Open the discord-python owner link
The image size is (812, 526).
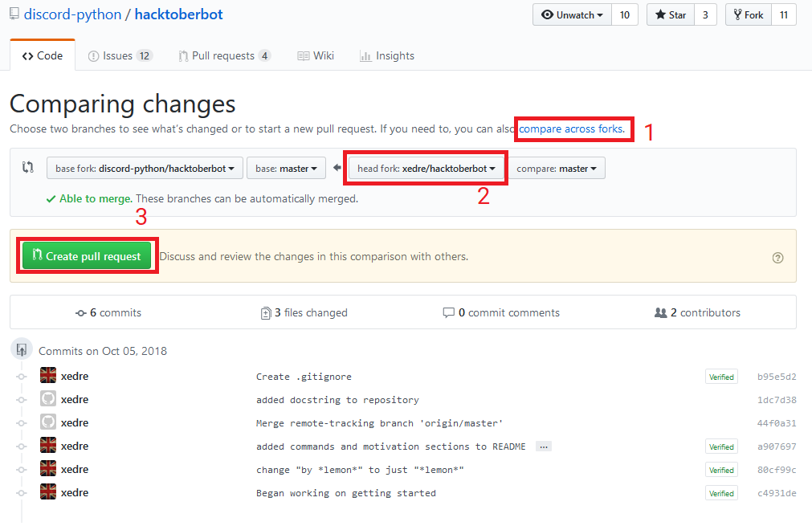[72, 14]
